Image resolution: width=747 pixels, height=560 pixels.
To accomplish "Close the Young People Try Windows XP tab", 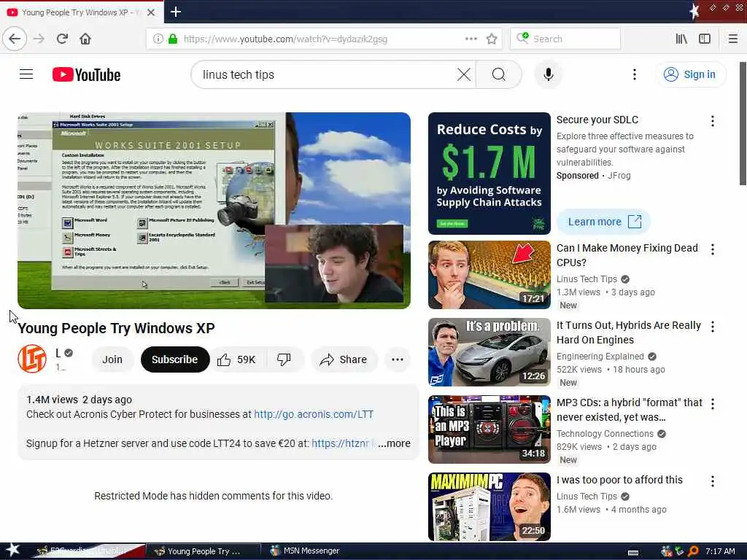I will (x=151, y=12).
